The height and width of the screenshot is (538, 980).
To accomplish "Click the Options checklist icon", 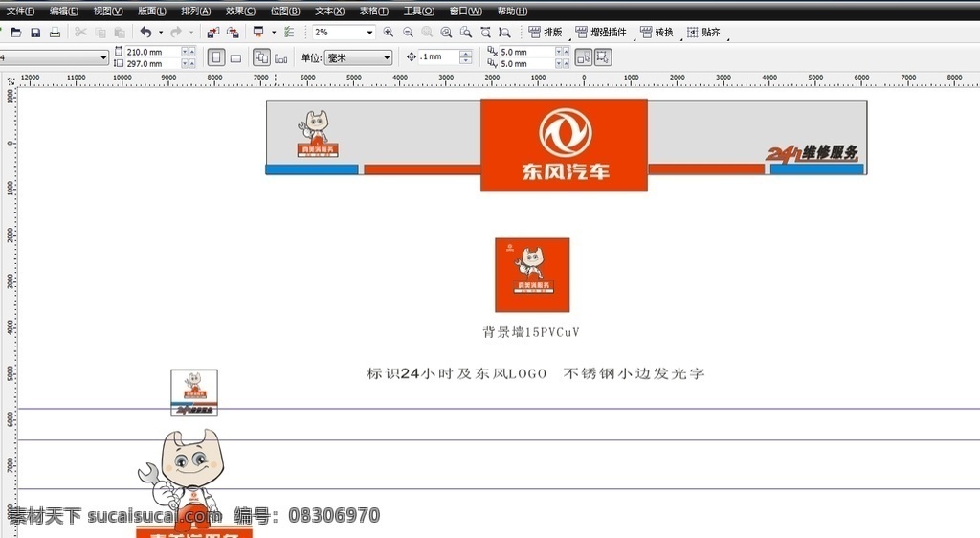I will pos(289,33).
